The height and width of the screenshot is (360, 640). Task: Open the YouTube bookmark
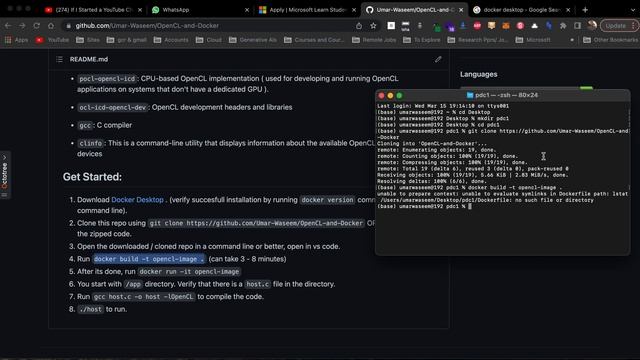click(x=52, y=40)
